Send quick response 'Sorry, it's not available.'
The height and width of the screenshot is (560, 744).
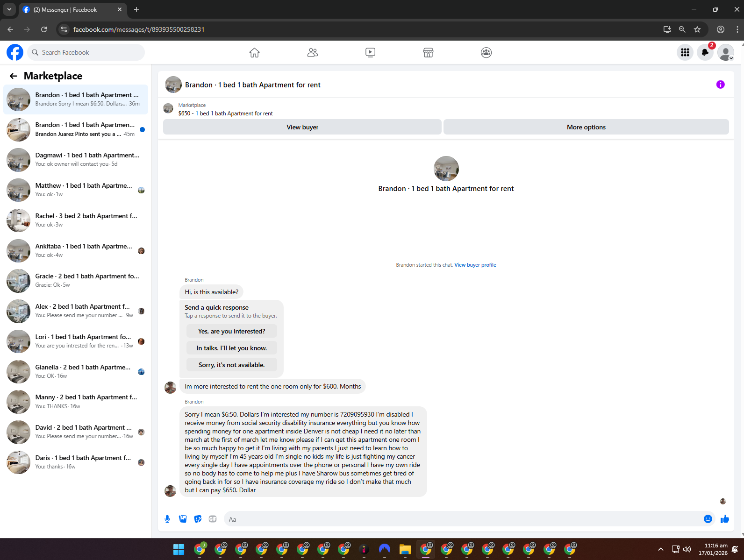pyautogui.click(x=231, y=365)
